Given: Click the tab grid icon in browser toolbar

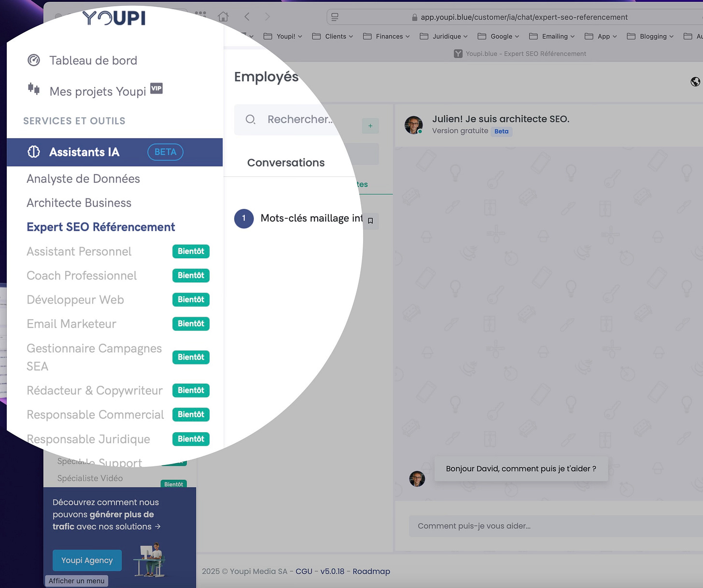Looking at the screenshot, I should click(200, 14).
